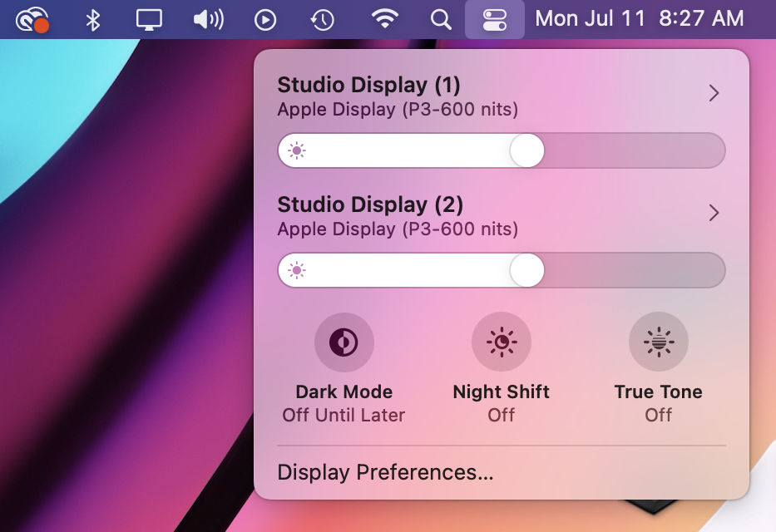Image resolution: width=776 pixels, height=532 pixels.
Task: Open the Creative Cloud menu bar icon
Action: 32,20
